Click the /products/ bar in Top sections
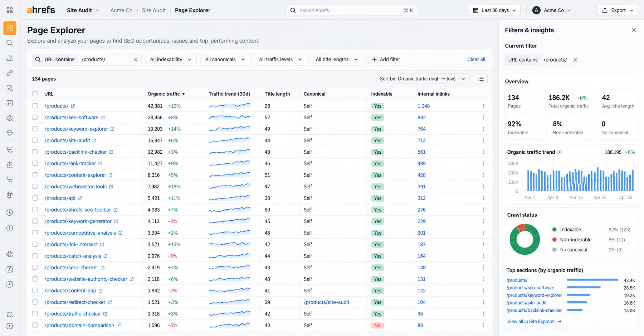 592,280
